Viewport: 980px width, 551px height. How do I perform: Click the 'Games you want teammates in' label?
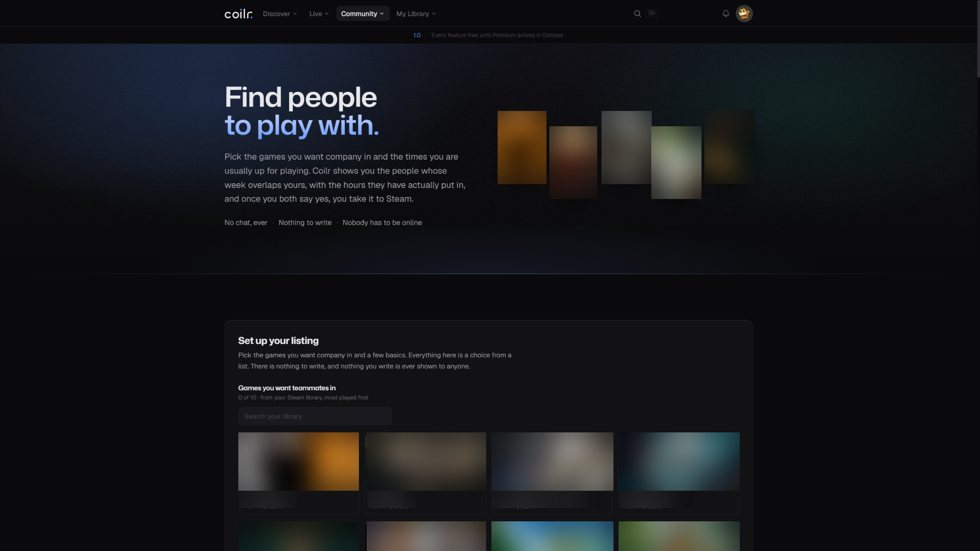click(287, 388)
